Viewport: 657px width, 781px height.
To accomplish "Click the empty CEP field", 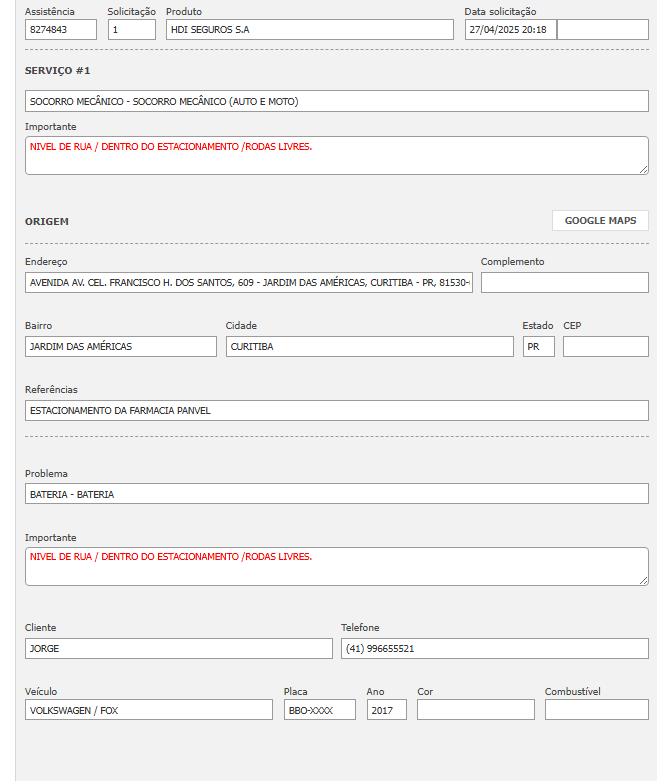I will (x=605, y=347).
